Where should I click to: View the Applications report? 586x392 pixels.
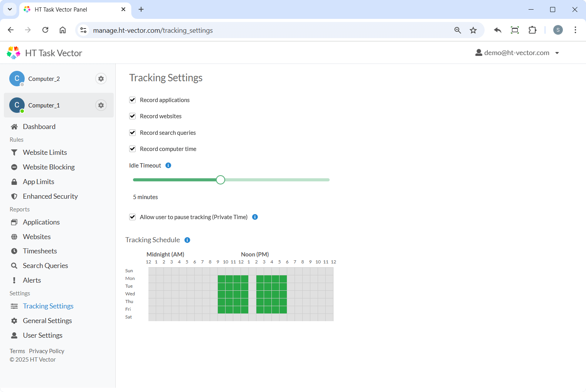41,222
